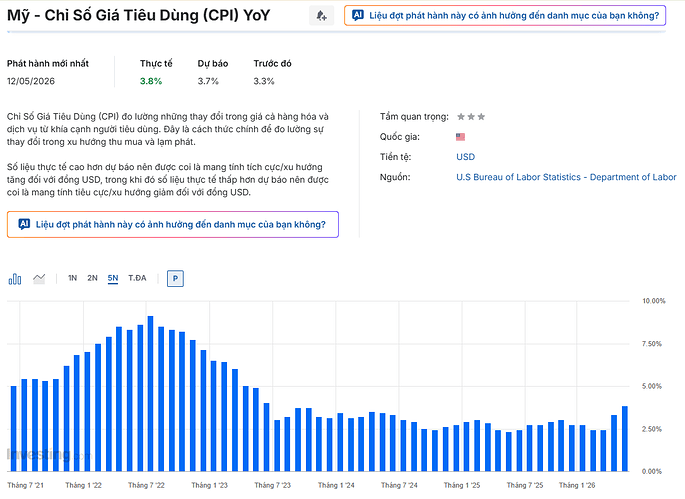Click the Tháng 7 '21 axis label
Screen dimensions: 685x499
(x=25, y=485)
